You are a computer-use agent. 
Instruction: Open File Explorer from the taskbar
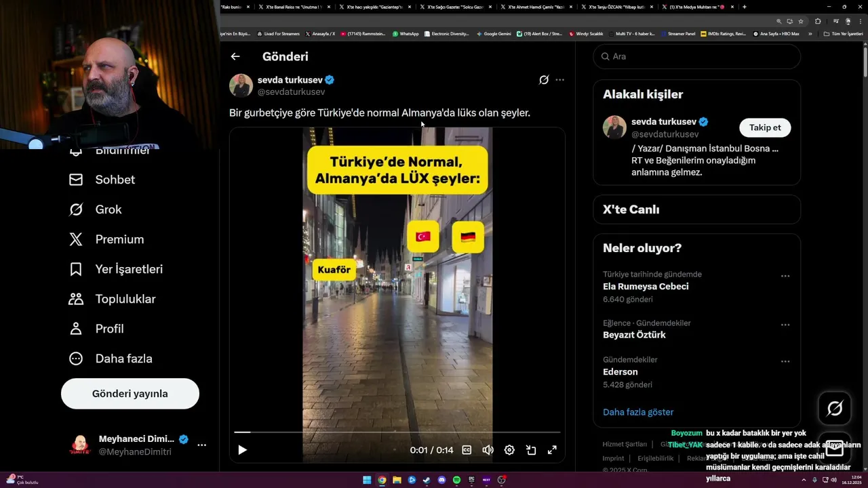[397, 480]
